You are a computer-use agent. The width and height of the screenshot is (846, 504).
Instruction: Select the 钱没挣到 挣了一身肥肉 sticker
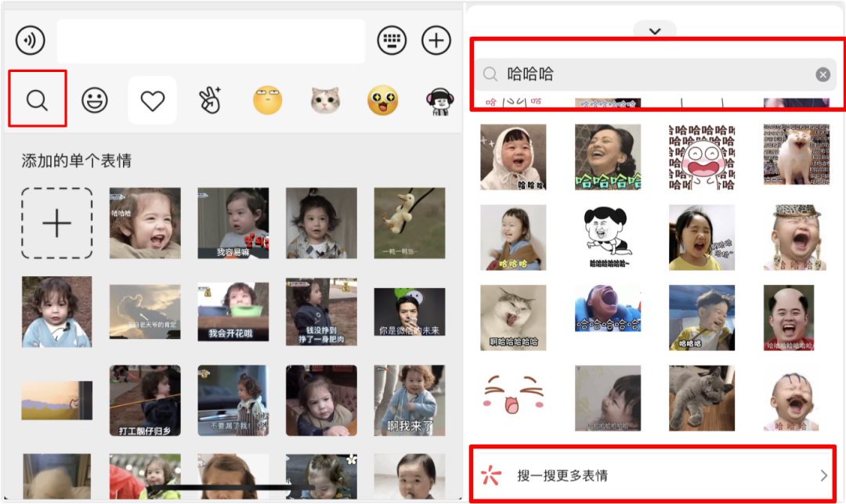click(x=322, y=311)
